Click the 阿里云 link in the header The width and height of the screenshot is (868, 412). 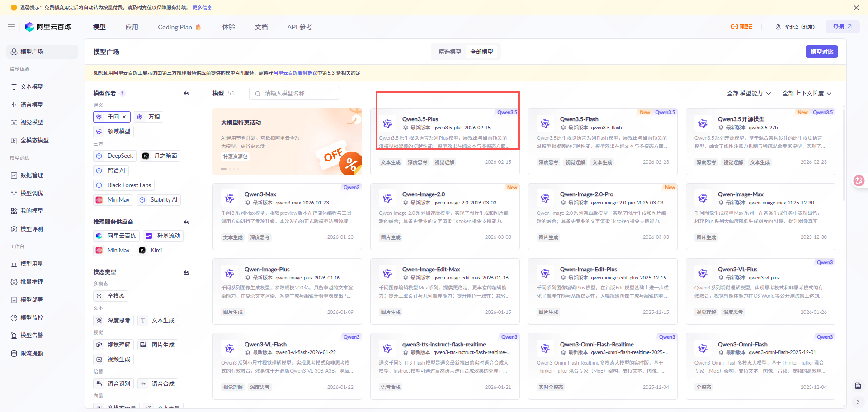click(742, 27)
